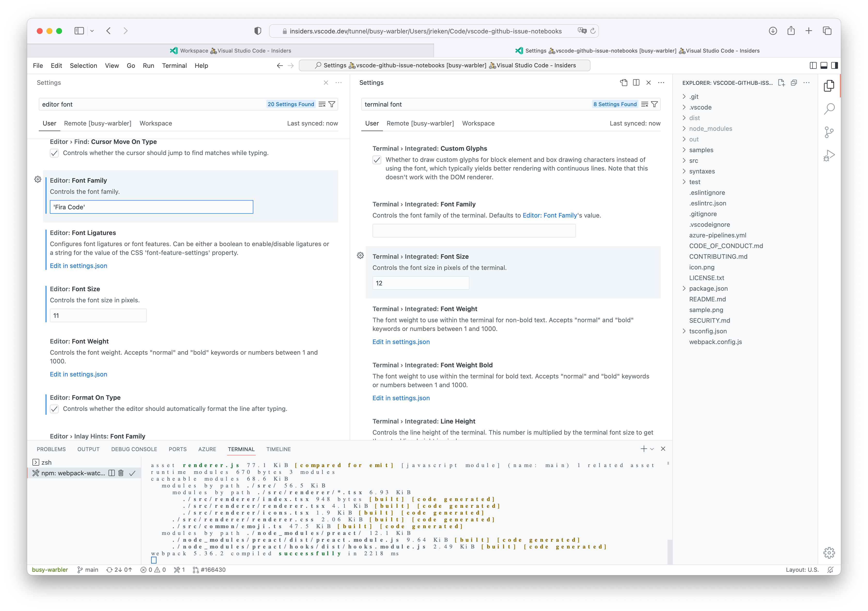This screenshot has height=611, width=868.
Task: Open the Manage gear in activity bar
Action: tap(829, 552)
